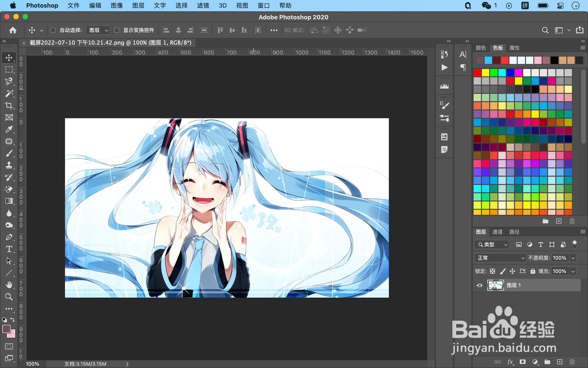Delete the selected layer
The image size is (588, 368).
572,362
